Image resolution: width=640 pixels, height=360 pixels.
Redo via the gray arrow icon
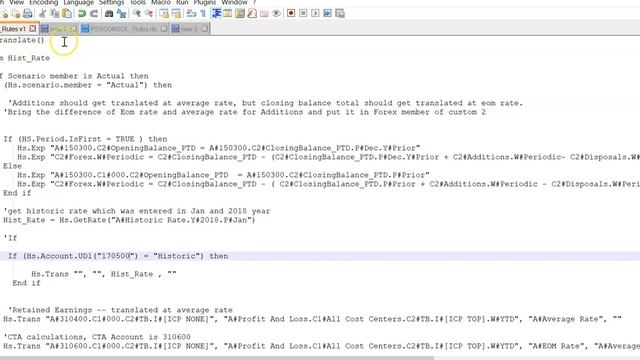[x=94, y=13]
